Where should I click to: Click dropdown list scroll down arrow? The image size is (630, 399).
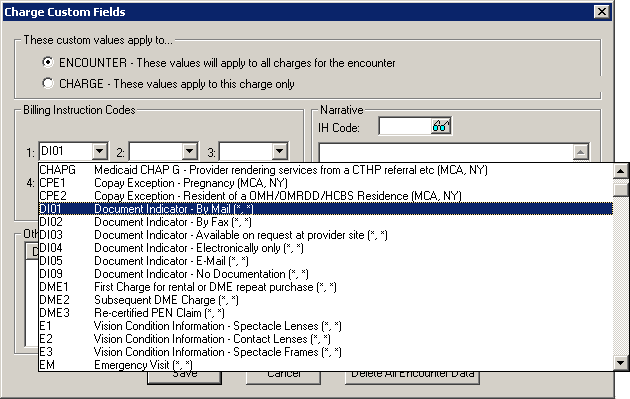click(620, 363)
